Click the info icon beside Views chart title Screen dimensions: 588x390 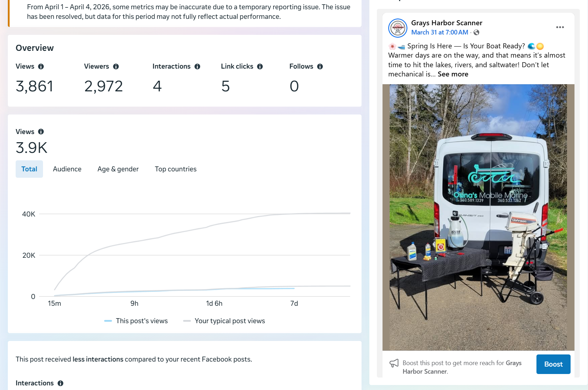click(41, 132)
